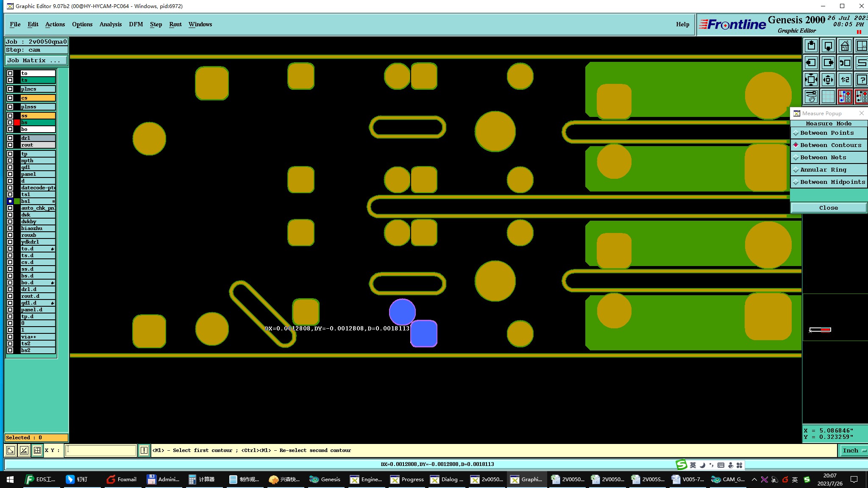The width and height of the screenshot is (868, 488).
Task: Click the Home view icon
Action: point(844,46)
